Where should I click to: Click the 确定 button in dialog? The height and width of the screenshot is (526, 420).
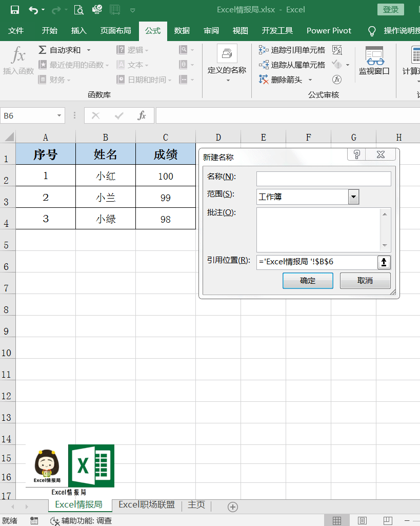click(x=308, y=281)
